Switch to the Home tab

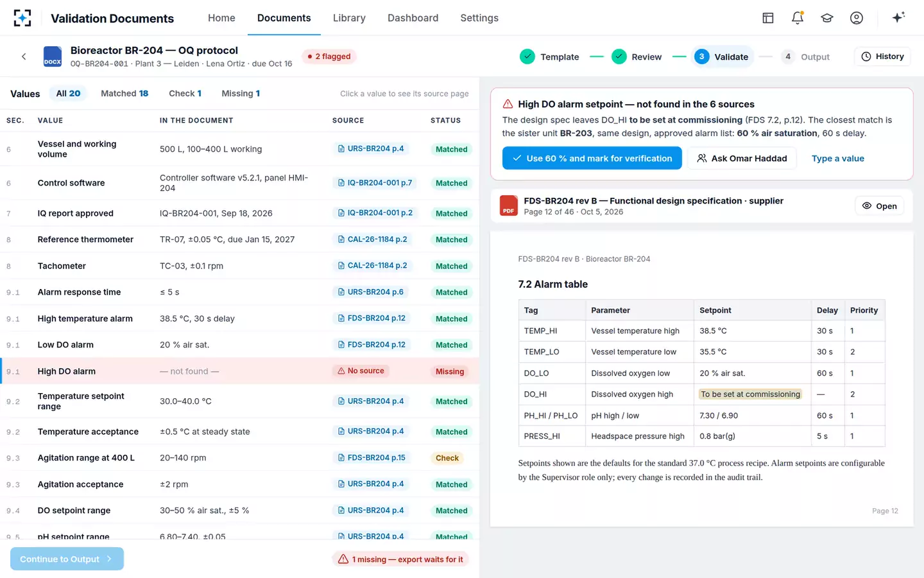pyautogui.click(x=221, y=18)
